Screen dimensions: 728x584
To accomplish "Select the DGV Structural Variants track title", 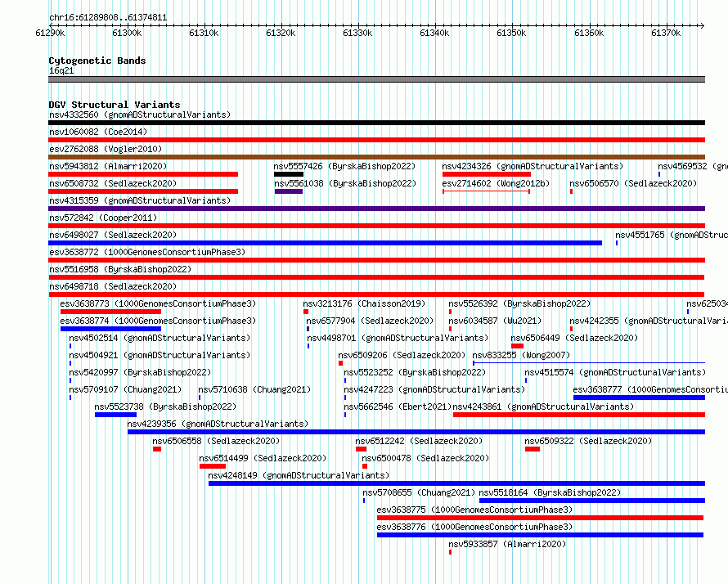I will tap(115, 105).
